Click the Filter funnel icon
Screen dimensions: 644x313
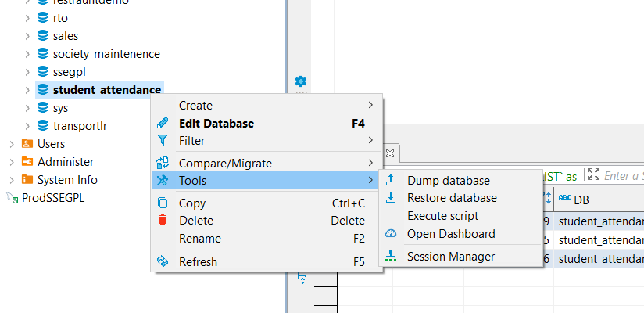click(163, 140)
